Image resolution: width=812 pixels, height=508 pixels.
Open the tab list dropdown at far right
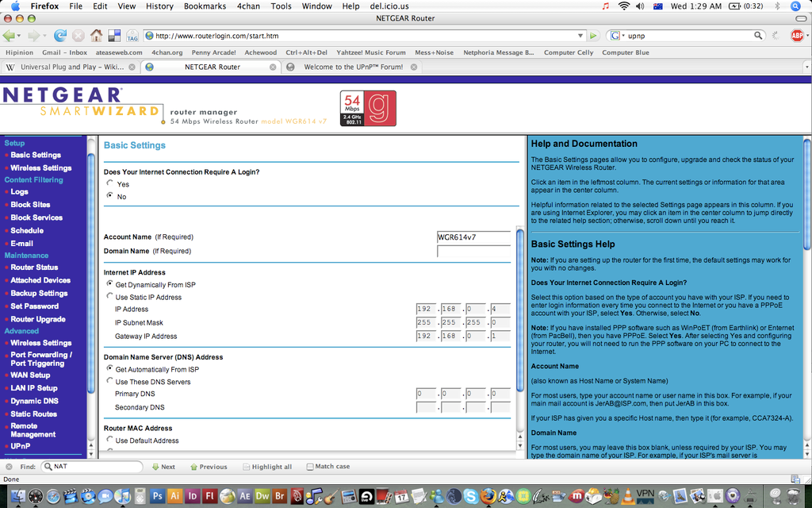point(806,67)
